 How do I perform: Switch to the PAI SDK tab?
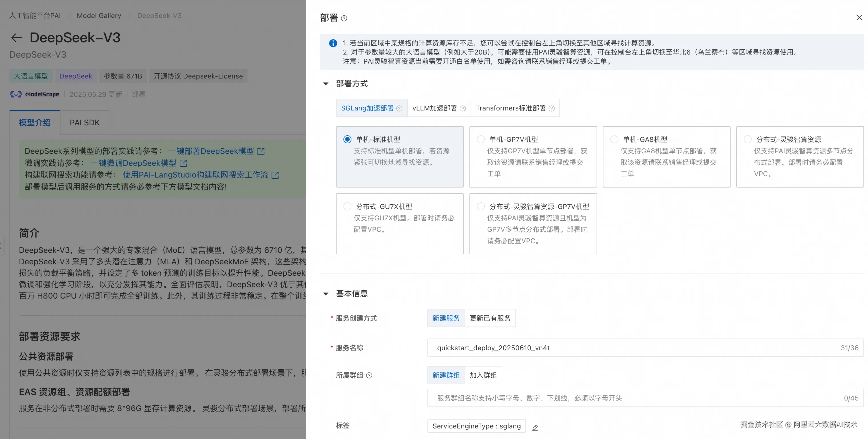(x=85, y=122)
